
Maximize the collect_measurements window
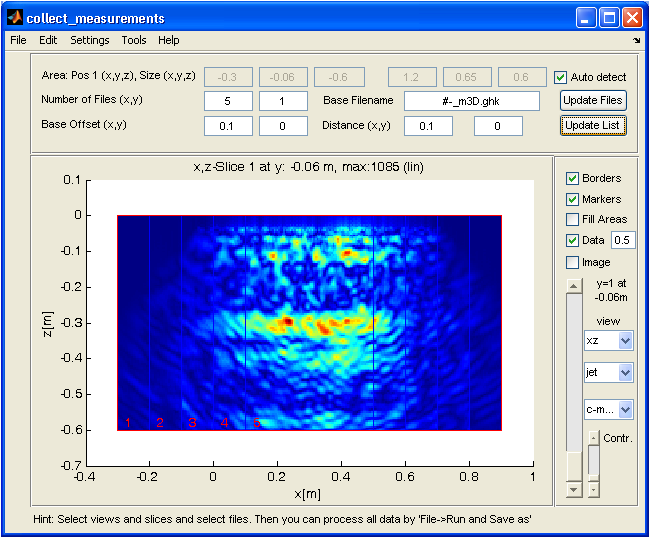[609, 18]
